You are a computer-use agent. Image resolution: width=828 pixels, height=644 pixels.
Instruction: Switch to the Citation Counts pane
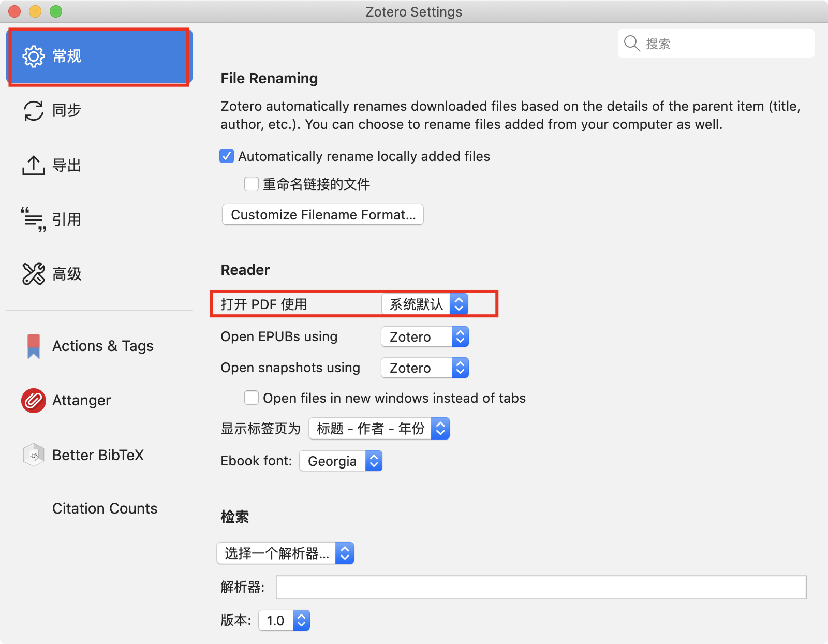pos(105,508)
